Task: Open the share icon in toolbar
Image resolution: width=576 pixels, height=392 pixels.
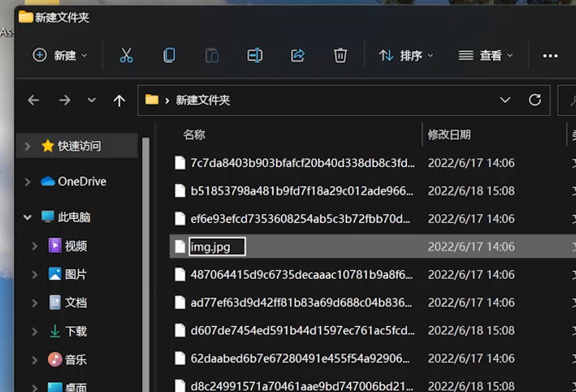Action: coord(297,55)
